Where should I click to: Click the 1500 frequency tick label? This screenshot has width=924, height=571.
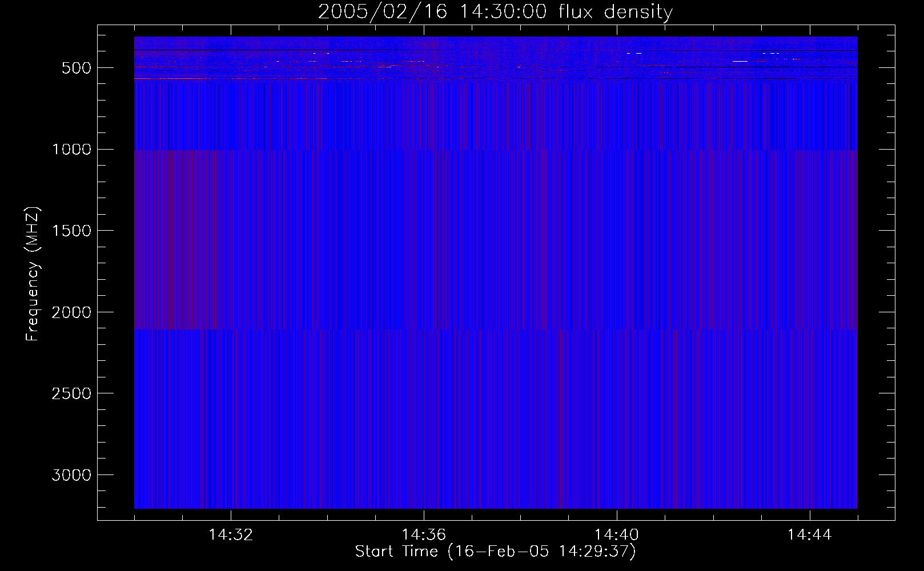click(71, 231)
